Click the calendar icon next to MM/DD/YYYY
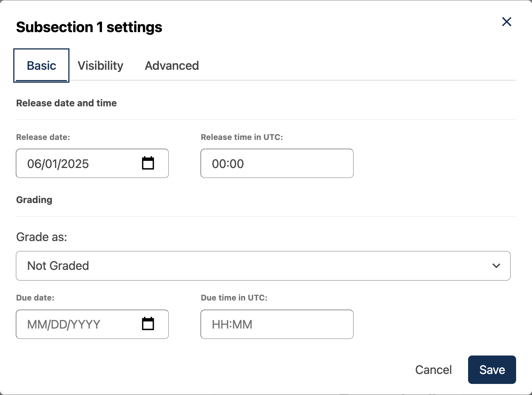The image size is (532, 395). (x=148, y=324)
